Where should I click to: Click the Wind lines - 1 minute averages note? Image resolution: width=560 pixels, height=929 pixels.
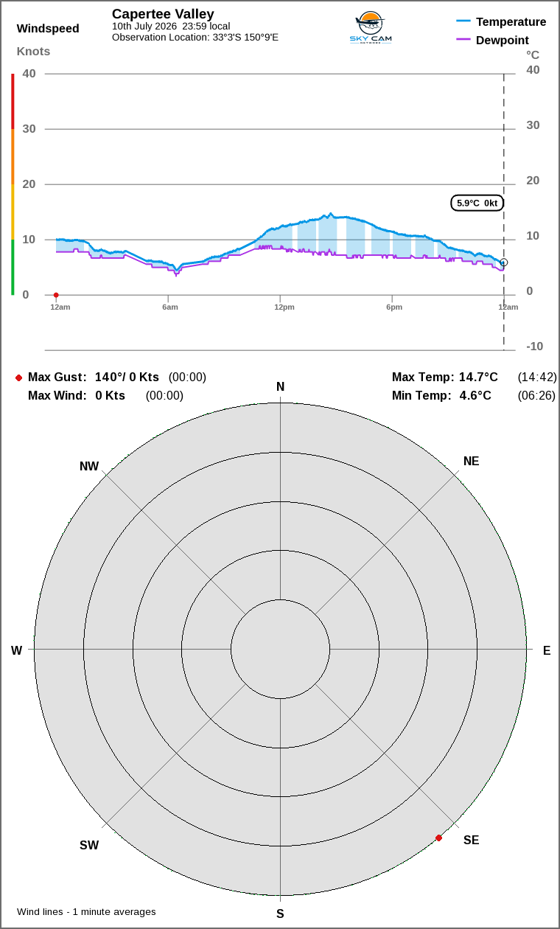[x=86, y=912]
